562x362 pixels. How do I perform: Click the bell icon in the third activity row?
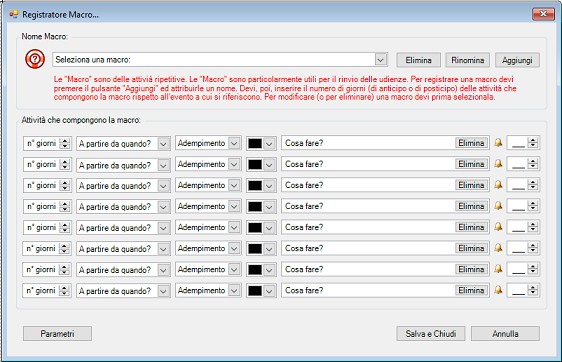498,185
